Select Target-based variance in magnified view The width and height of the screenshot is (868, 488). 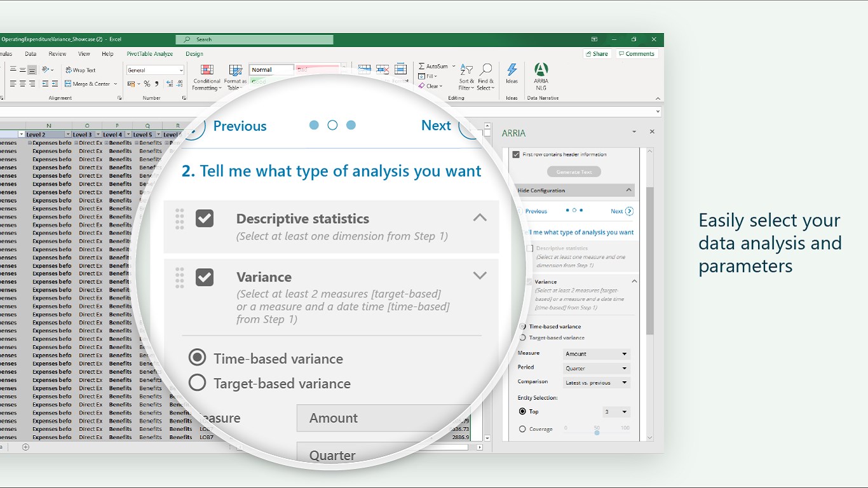coord(197,383)
